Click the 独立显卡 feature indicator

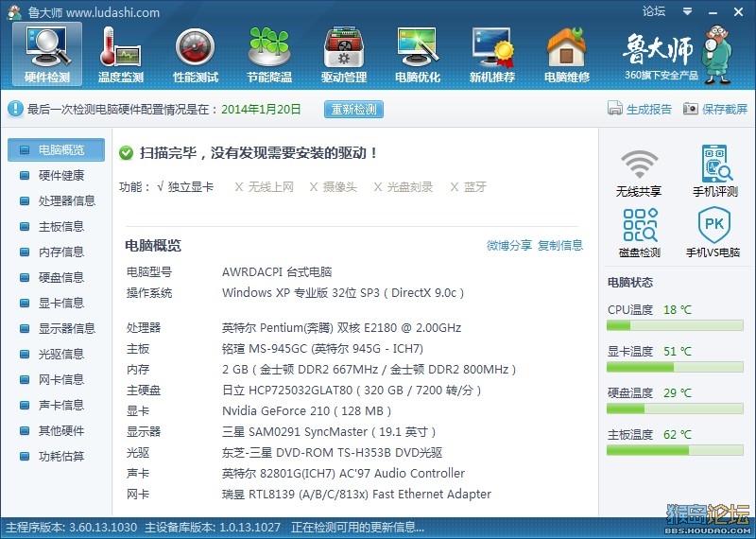tap(185, 186)
